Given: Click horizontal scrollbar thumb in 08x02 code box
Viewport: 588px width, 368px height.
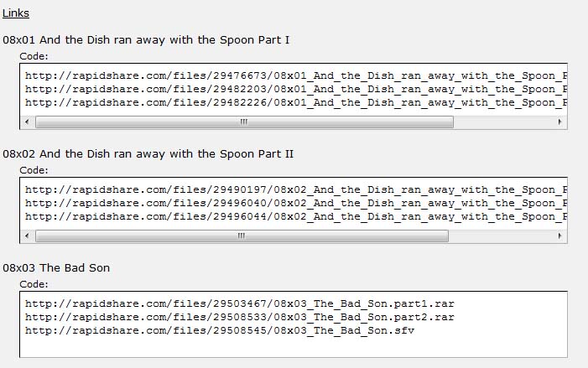Looking at the screenshot, I should coord(242,236).
